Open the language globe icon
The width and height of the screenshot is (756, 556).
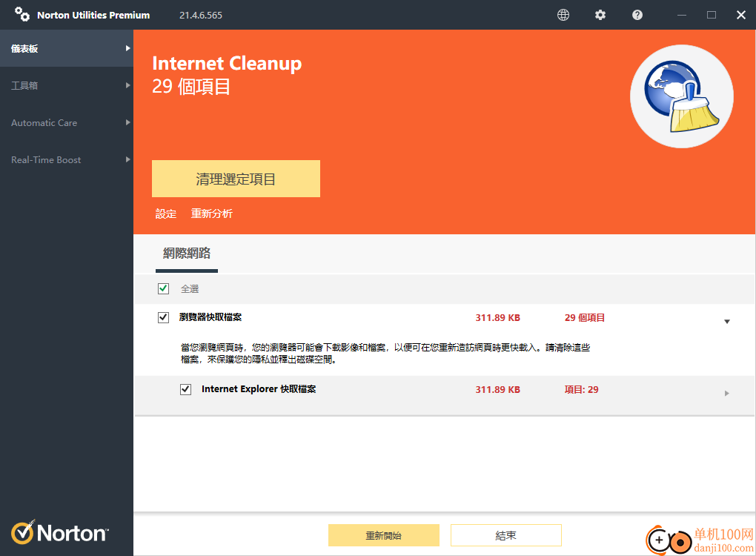[x=563, y=15]
